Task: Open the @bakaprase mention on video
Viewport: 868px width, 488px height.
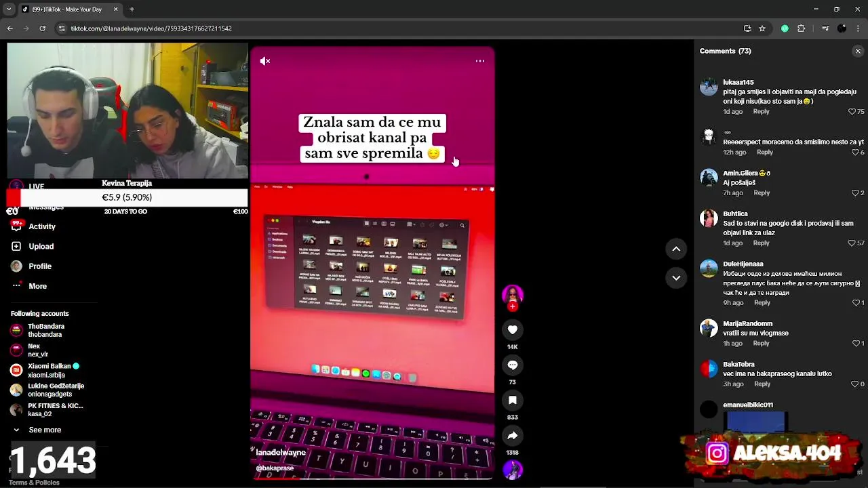Action: [275, 468]
